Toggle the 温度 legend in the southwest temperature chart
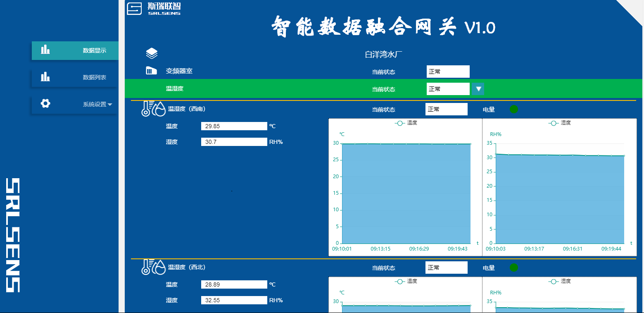The width and height of the screenshot is (644, 313). [x=406, y=123]
